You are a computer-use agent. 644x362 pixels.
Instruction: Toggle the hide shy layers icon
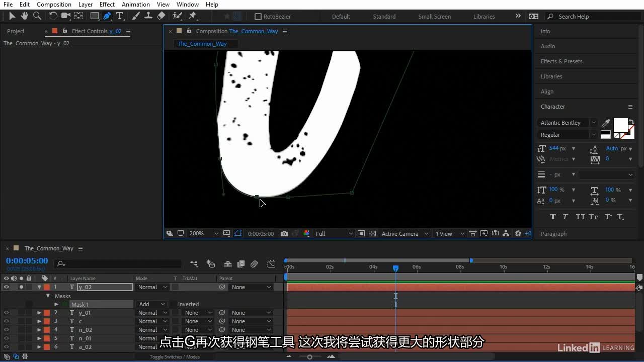(x=227, y=264)
